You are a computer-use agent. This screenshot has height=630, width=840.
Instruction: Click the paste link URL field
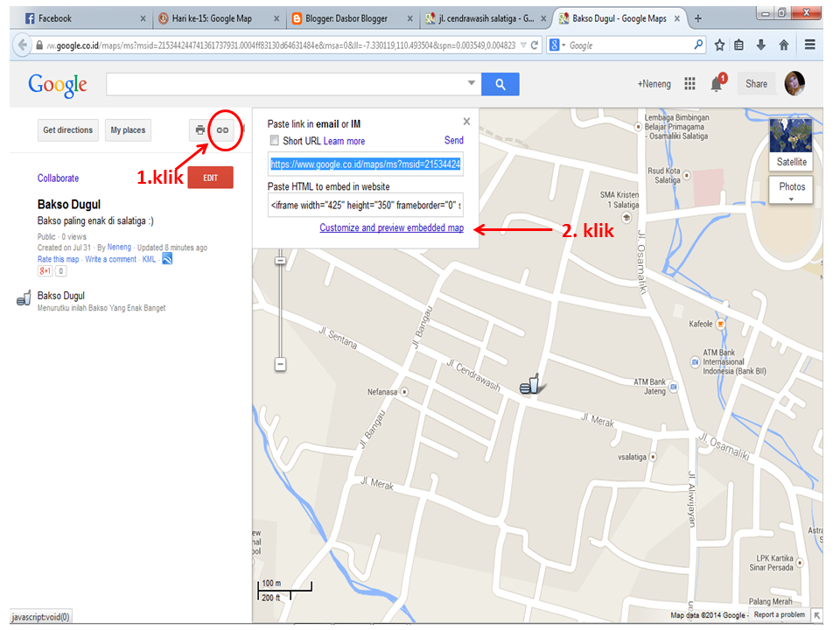366,164
